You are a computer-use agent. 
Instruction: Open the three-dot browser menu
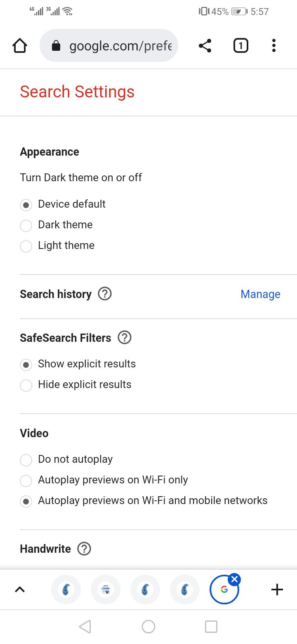[x=274, y=46]
